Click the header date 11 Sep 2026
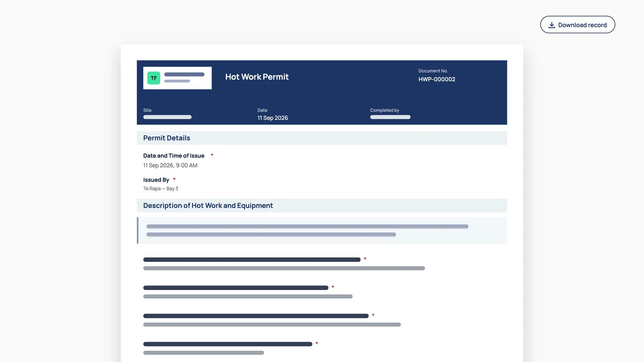 272,118
